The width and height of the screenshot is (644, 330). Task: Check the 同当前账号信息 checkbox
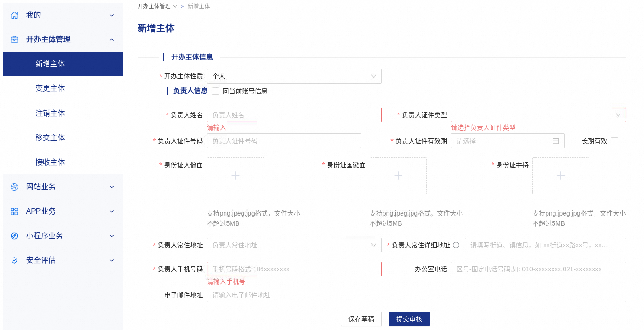pos(215,91)
